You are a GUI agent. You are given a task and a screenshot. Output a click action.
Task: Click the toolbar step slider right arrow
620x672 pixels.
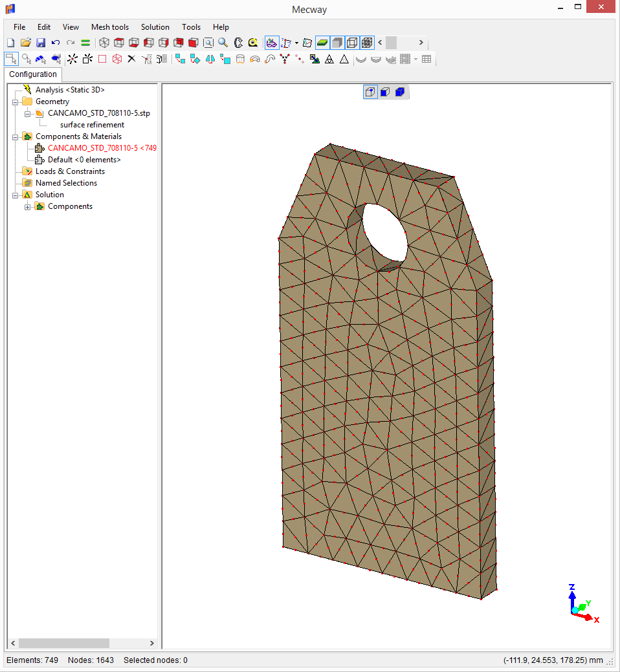(421, 43)
